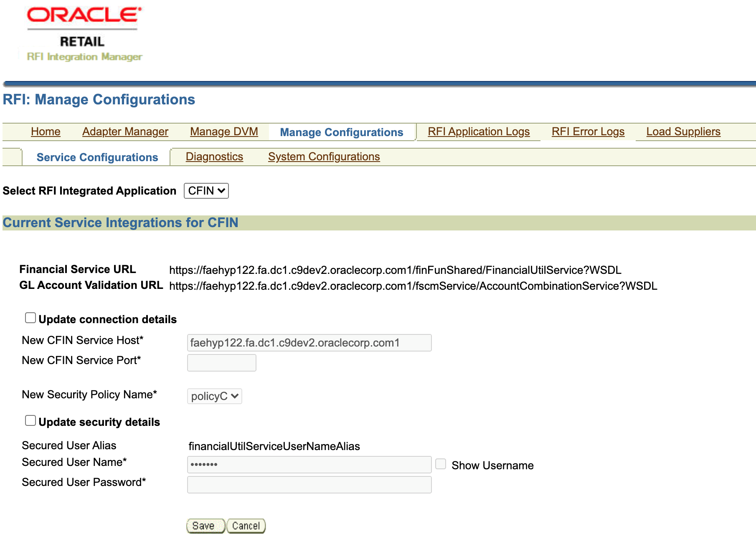Select the Manage Configurations tab
This screenshot has width=756, height=544.
(342, 132)
